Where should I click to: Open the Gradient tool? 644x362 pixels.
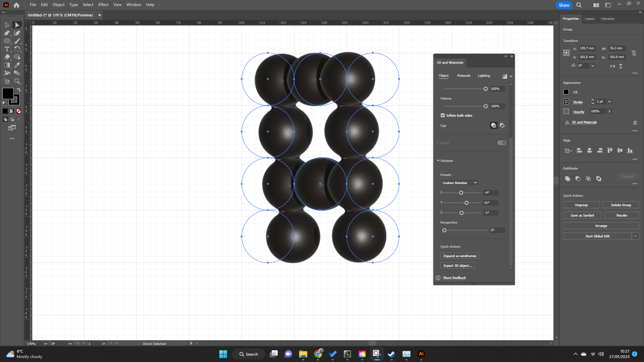[x=7, y=65]
